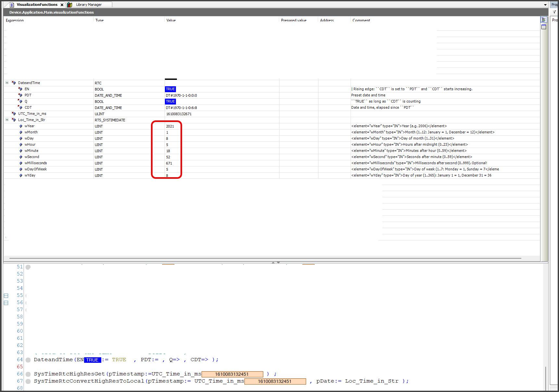
Task: Click the EN TRUE value cell
Action: tap(170, 89)
